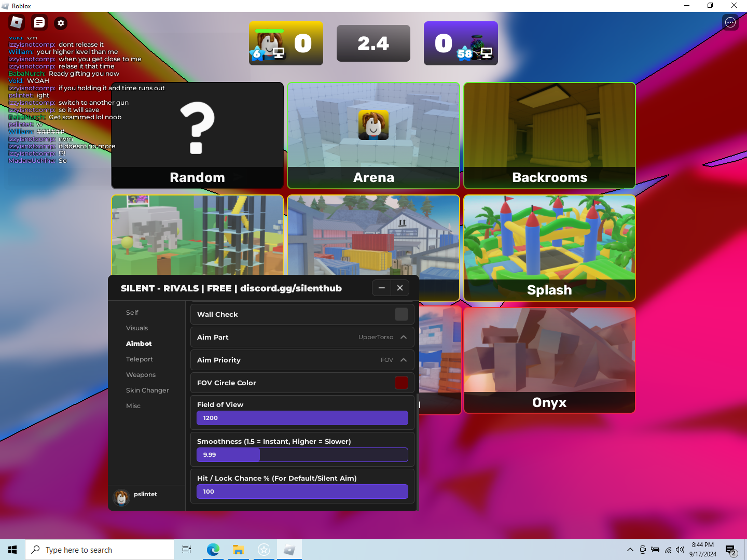Adjust the Smoothness slider
747x560 pixels.
[x=302, y=455]
